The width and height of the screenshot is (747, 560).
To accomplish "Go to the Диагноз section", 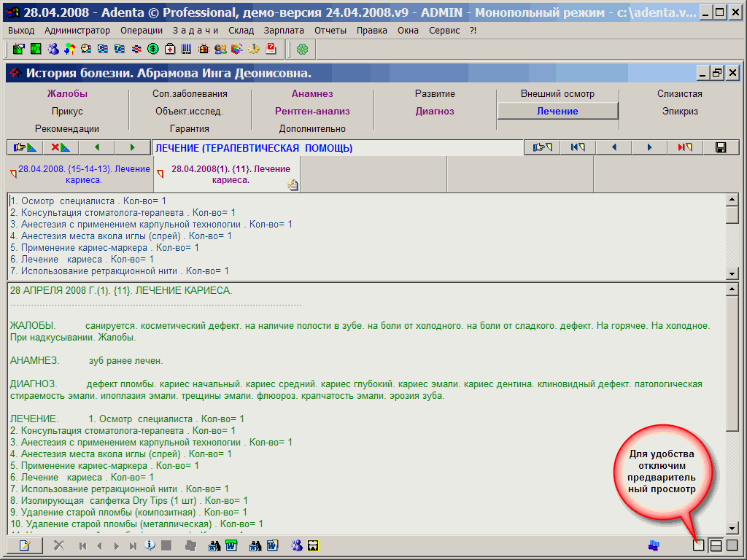I will (x=435, y=112).
